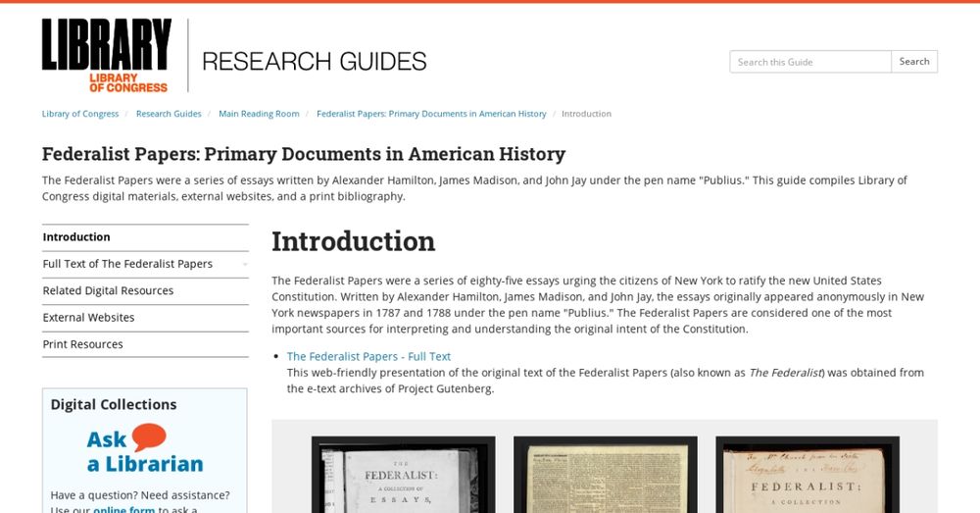Click the page title Federalist Papers heading

coord(304,154)
